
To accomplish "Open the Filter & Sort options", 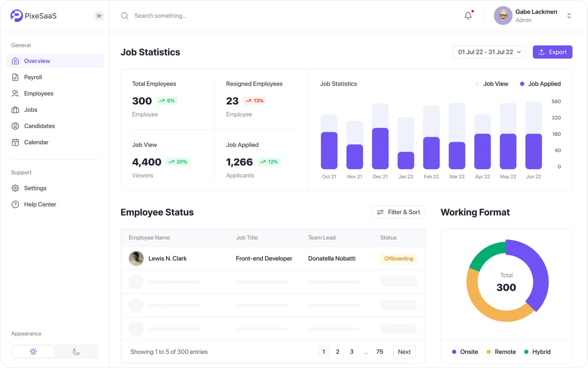I will (398, 212).
